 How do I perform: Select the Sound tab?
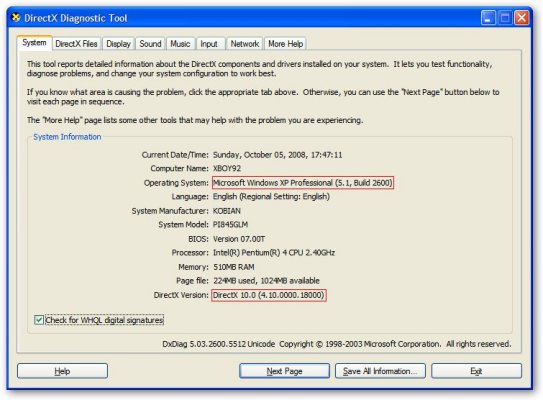coord(150,44)
